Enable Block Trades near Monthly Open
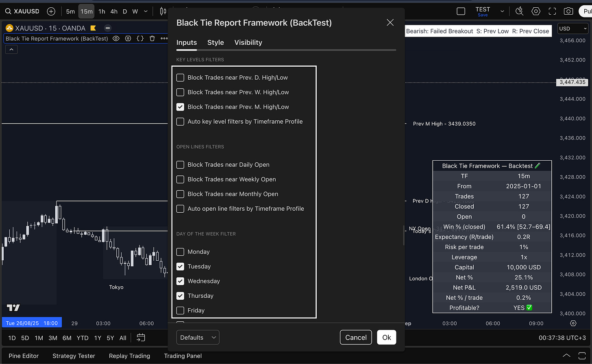The height and width of the screenshot is (364, 592). (180, 194)
